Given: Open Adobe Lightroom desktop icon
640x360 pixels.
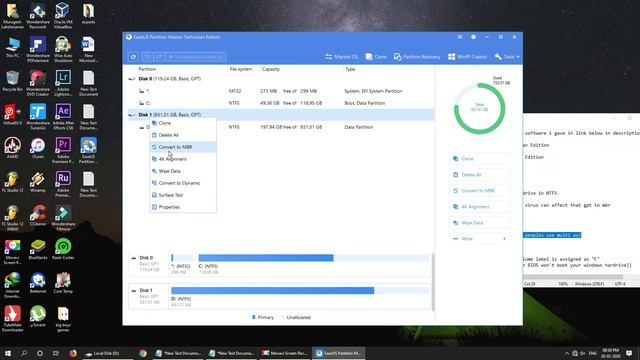Looking at the screenshot, I should click(x=63, y=83).
